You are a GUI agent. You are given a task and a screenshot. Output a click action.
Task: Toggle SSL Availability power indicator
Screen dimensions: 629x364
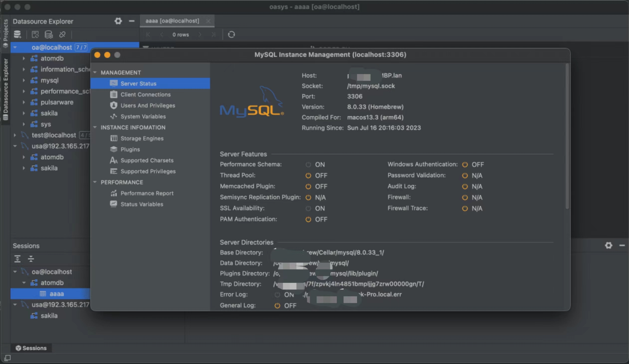tap(308, 209)
